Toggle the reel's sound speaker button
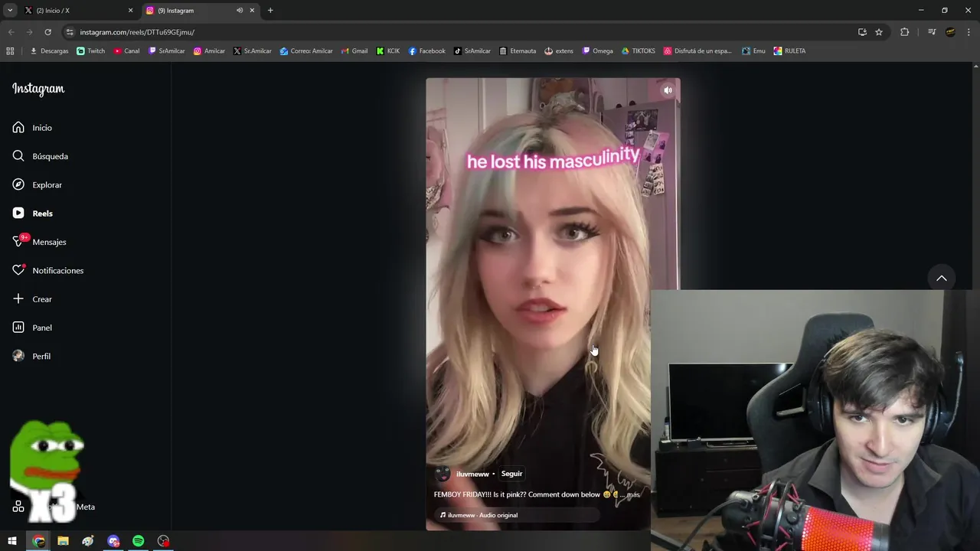Image resolution: width=980 pixels, height=551 pixels. 668,90
